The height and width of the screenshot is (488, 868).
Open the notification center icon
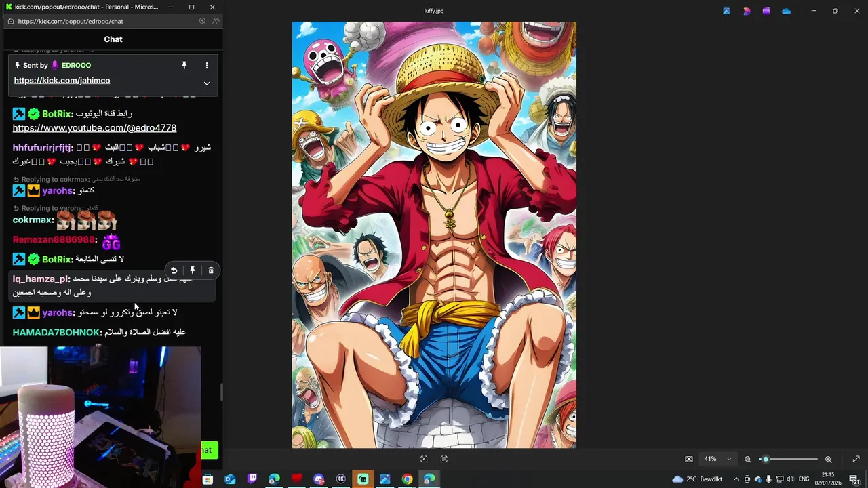pyautogui.click(x=854, y=479)
